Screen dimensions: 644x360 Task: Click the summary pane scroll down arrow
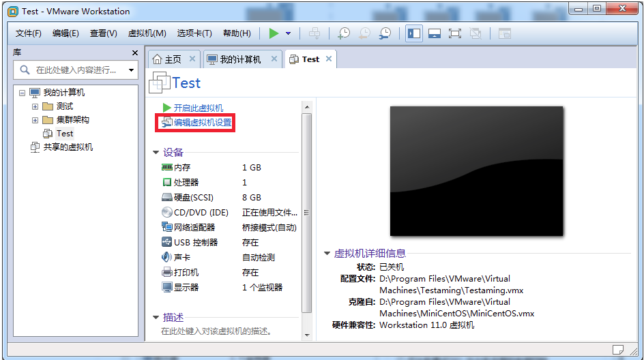pyautogui.click(x=307, y=335)
